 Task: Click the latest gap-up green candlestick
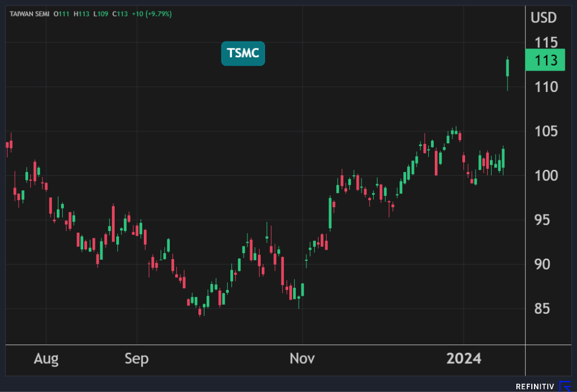pyautogui.click(x=508, y=68)
